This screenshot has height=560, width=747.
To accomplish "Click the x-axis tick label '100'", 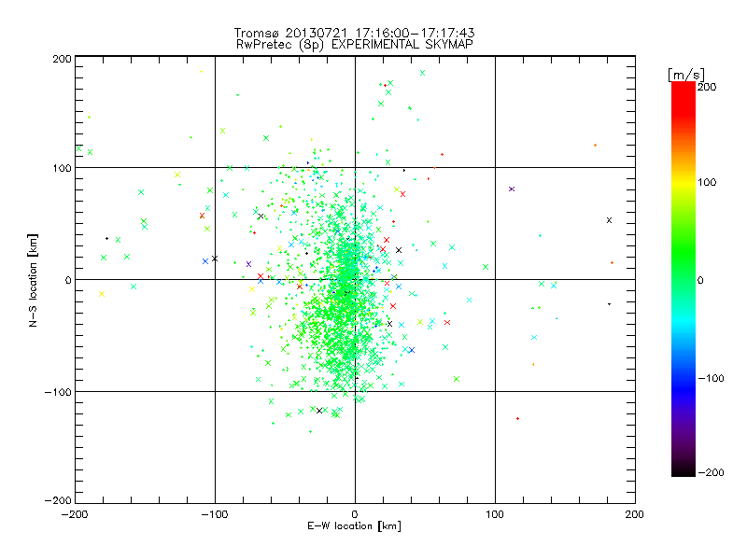I will pos(495,514).
